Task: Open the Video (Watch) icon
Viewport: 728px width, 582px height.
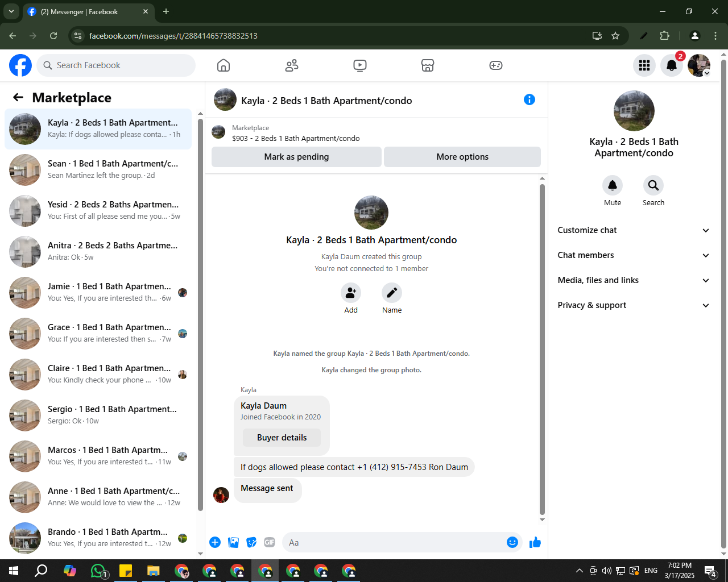Action: (x=359, y=65)
